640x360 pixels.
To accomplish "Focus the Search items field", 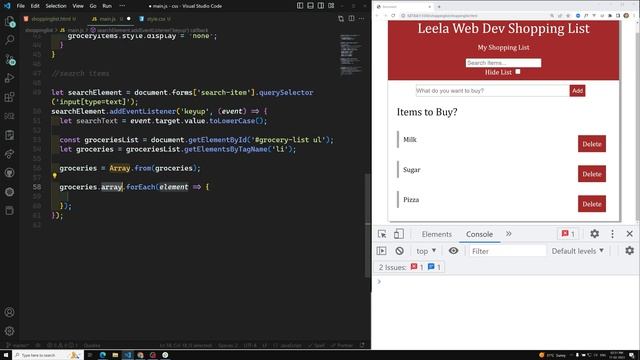I will pos(503,63).
